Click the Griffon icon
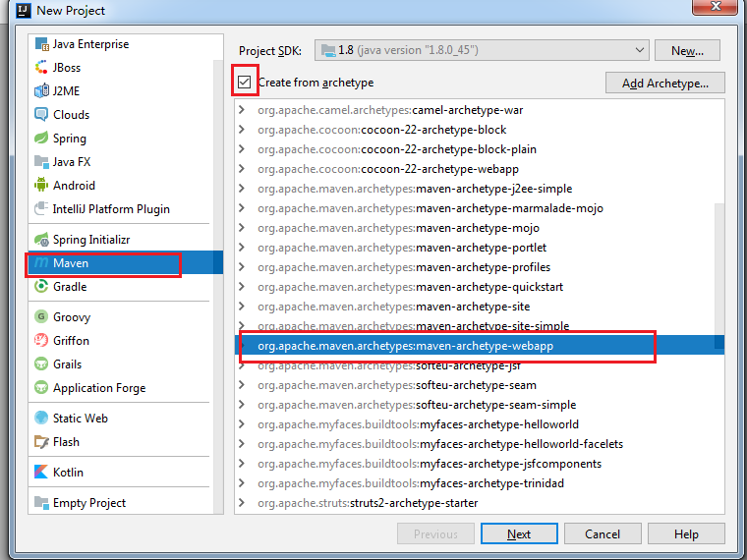The height and width of the screenshot is (560, 747). click(x=41, y=341)
